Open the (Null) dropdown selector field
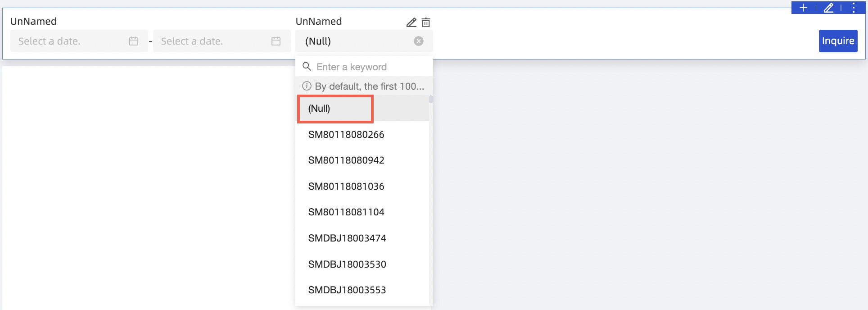This screenshot has height=310, width=868. (x=356, y=41)
